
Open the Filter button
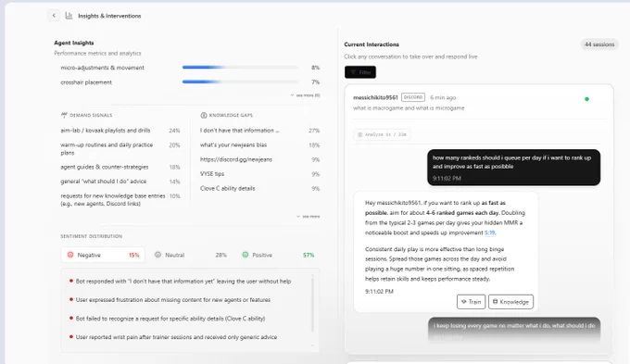click(360, 72)
